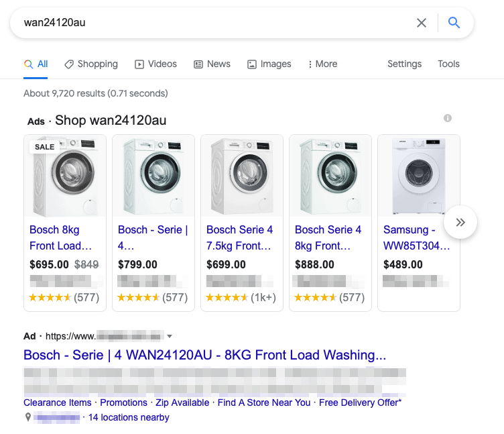This screenshot has height=434, width=504.
Task: Select the All tab
Action: pos(36,64)
